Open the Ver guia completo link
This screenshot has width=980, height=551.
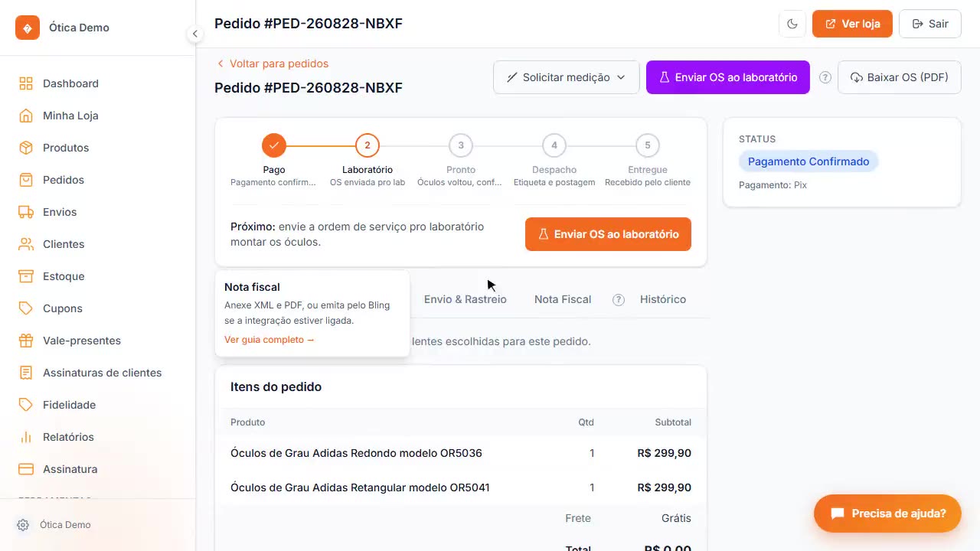(269, 339)
